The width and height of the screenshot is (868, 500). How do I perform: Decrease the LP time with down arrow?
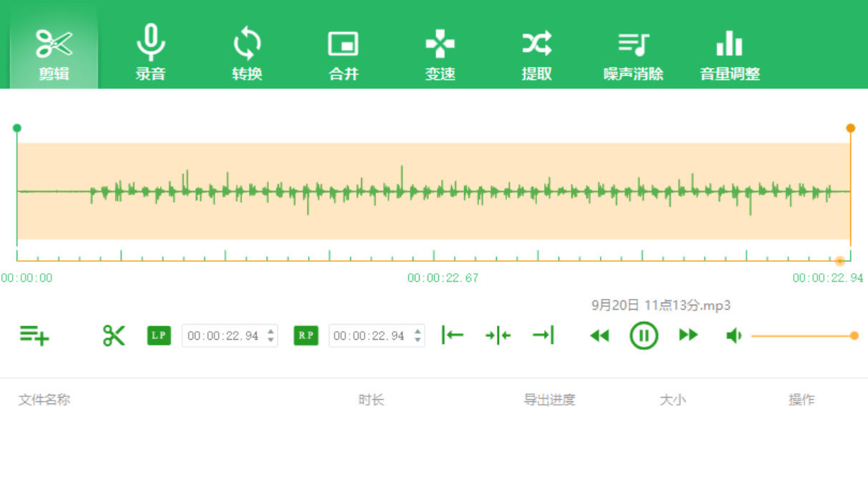pyautogui.click(x=271, y=340)
